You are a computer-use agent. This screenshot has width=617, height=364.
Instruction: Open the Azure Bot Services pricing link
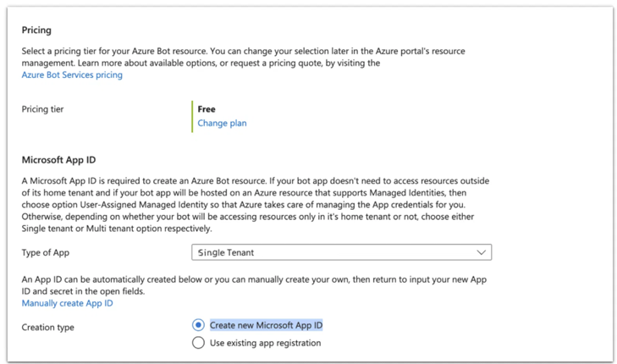[x=72, y=75]
